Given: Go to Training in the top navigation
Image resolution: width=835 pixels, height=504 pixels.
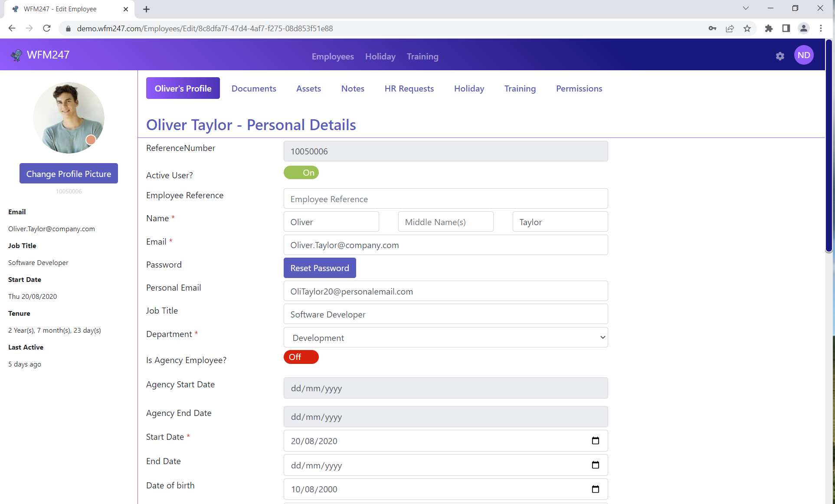Looking at the screenshot, I should pos(422,56).
